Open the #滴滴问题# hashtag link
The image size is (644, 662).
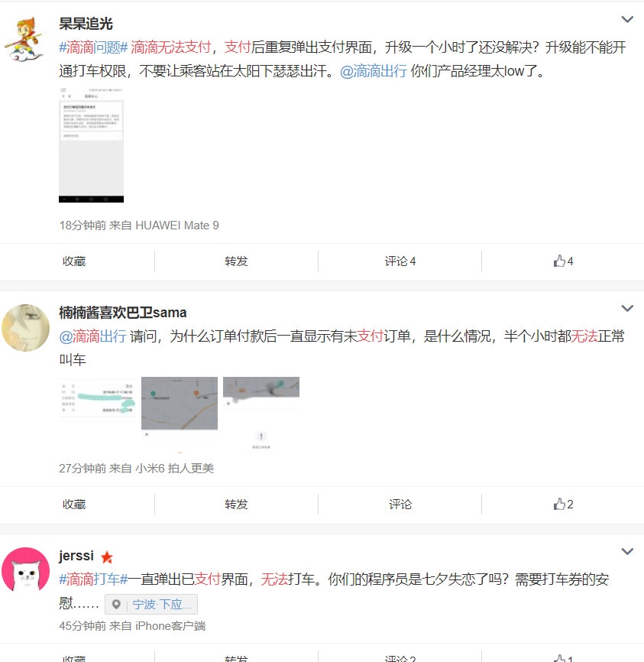coord(93,47)
